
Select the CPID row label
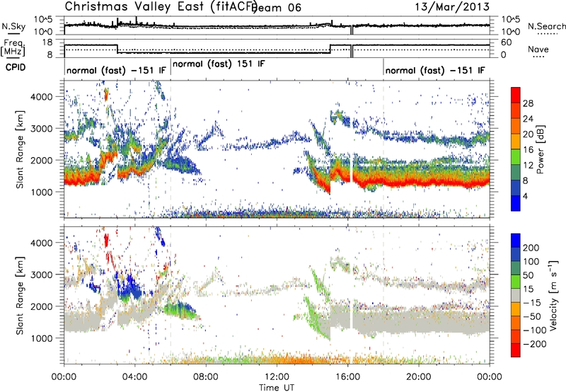click(x=16, y=67)
